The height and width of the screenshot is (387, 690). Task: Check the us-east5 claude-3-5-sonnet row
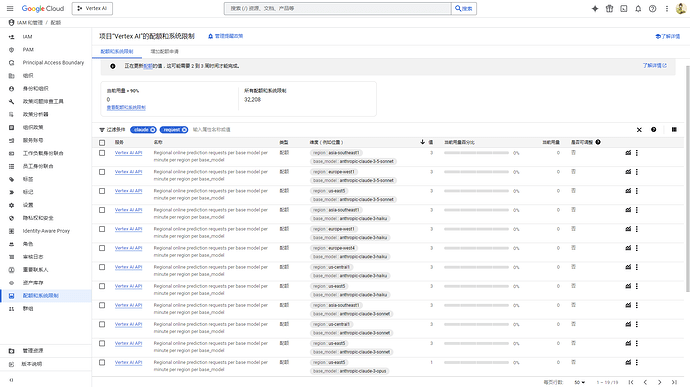(x=102, y=191)
